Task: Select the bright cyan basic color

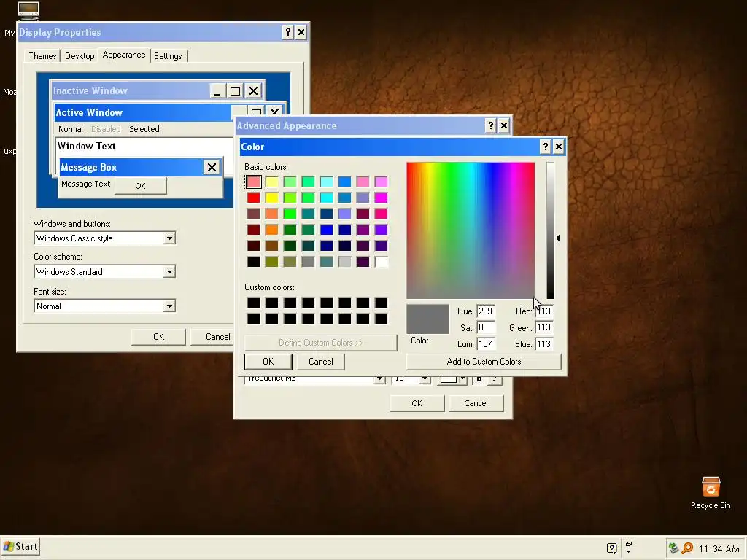Action: tap(326, 198)
